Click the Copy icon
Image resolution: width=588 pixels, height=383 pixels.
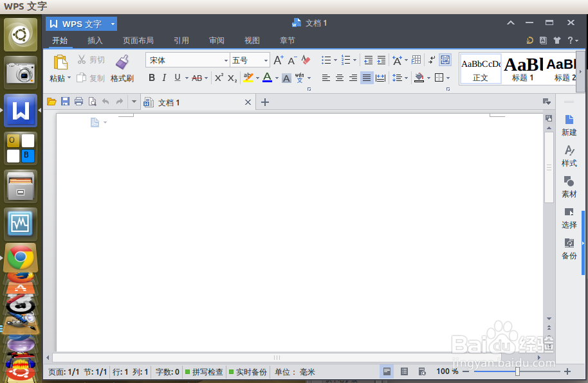[x=81, y=78]
